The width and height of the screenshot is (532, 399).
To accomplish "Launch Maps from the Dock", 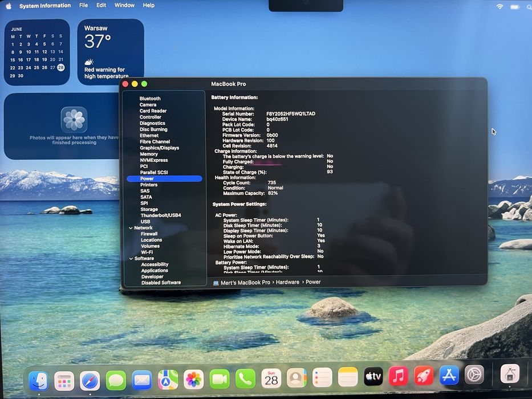I will pyautogui.click(x=168, y=380).
